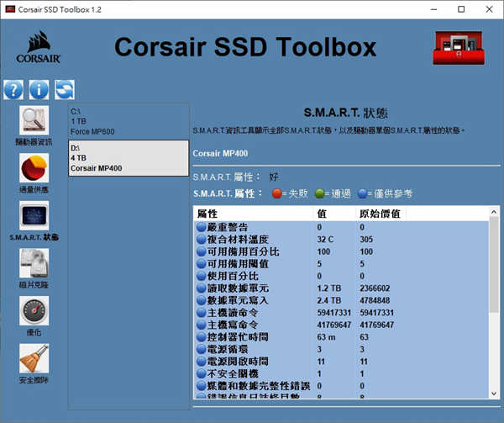Click the scroll down arrow of attribute list
This screenshot has height=423, width=504.
pos(494,394)
